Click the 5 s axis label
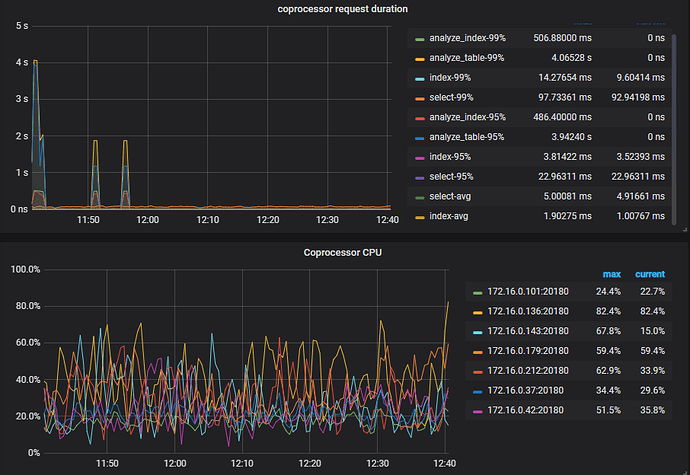The height and width of the screenshot is (475, 690). click(22, 26)
